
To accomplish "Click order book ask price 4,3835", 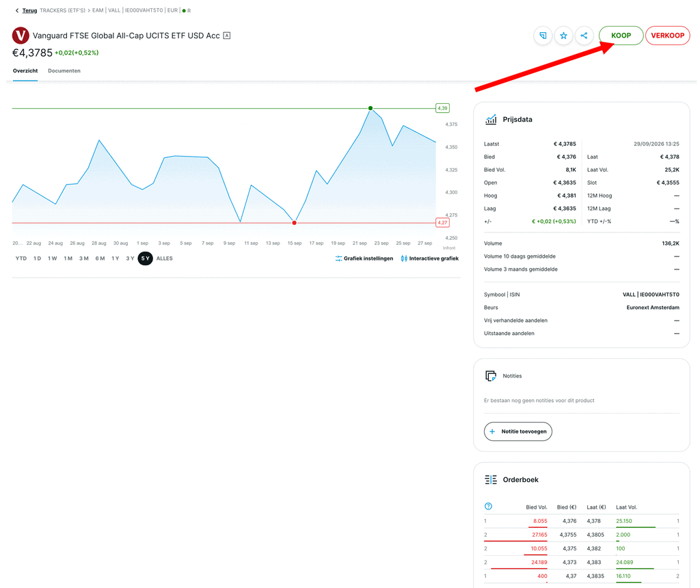I will pyautogui.click(x=595, y=576).
